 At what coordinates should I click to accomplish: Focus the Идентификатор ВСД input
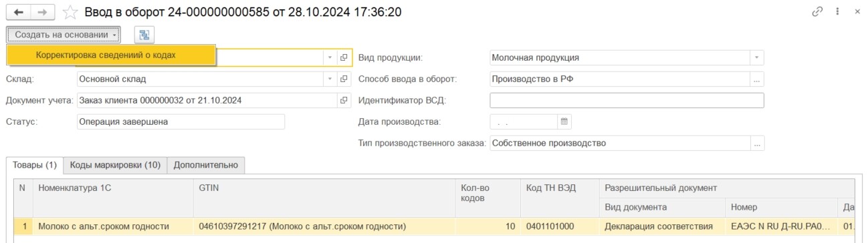pyautogui.click(x=627, y=100)
